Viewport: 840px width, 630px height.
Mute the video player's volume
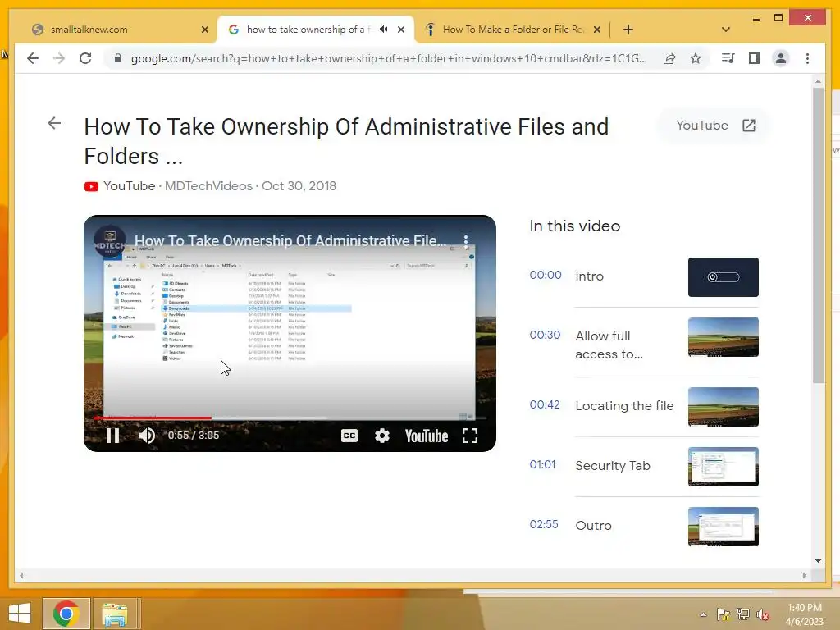(146, 436)
